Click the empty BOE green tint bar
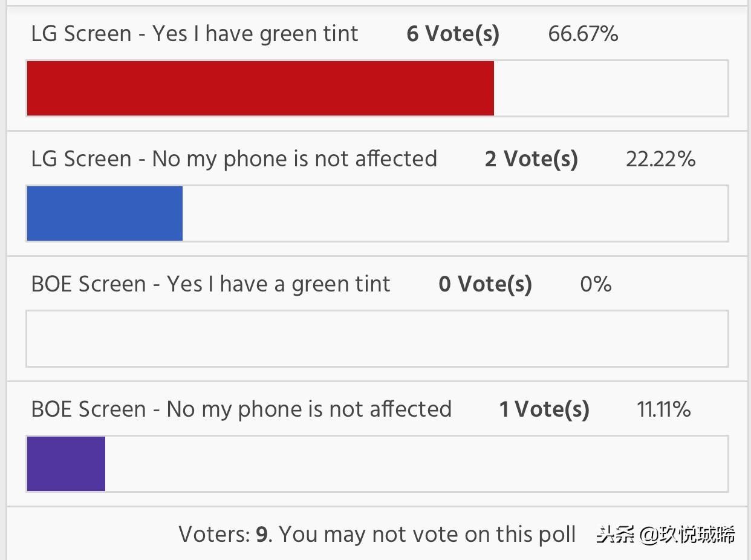This screenshot has height=560, width=751. pyautogui.click(x=377, y=339)
